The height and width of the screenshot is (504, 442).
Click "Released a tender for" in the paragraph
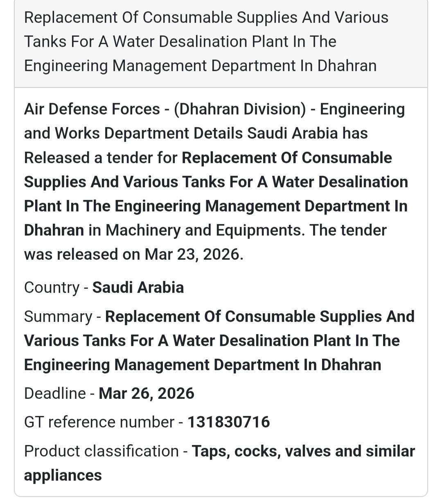coord(101,158)
